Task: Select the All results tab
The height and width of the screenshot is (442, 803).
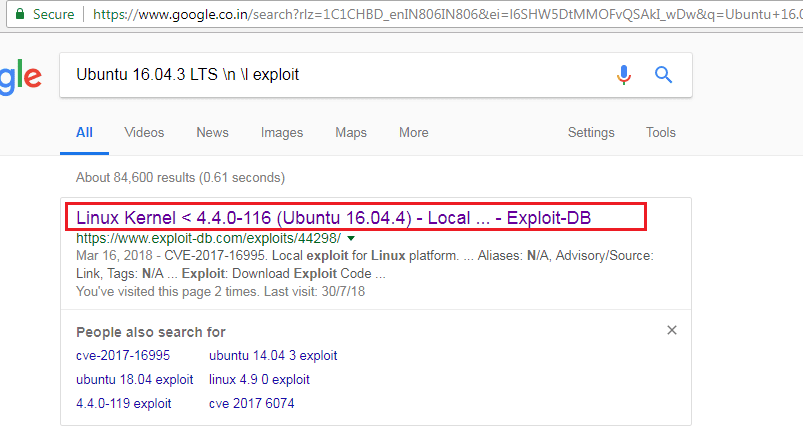Action: click(84, 132)
